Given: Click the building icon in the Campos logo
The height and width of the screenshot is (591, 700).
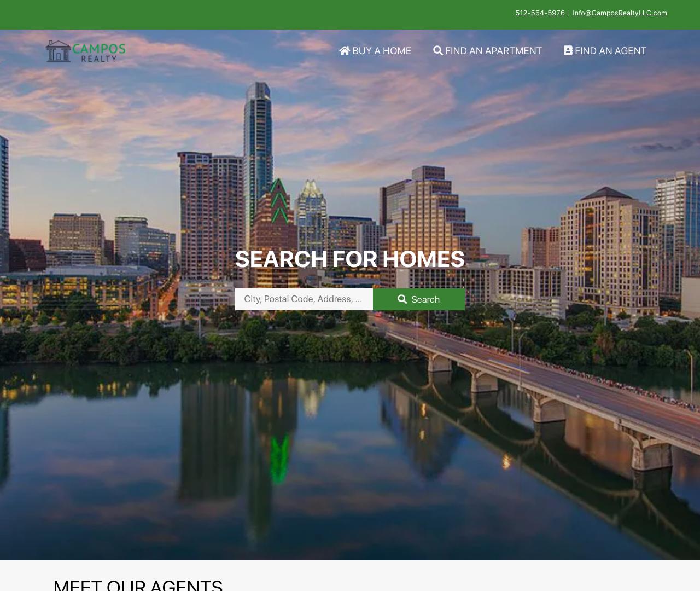Looking at the screenshot, I should 58,51.
